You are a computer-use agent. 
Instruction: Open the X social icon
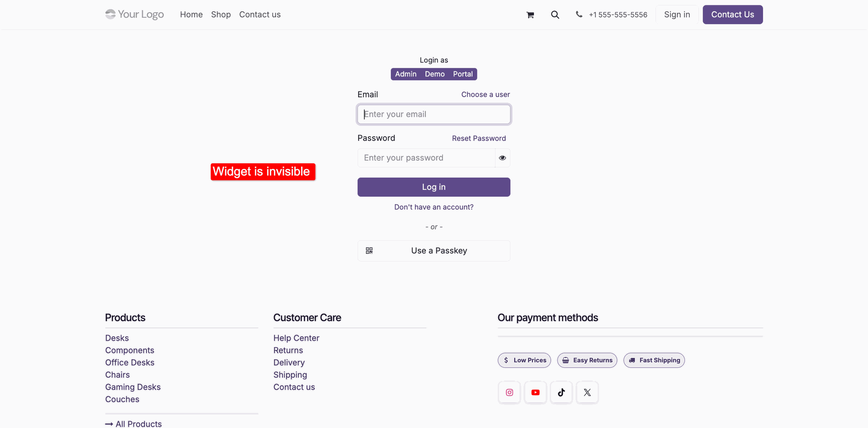[x=587, y=392]
